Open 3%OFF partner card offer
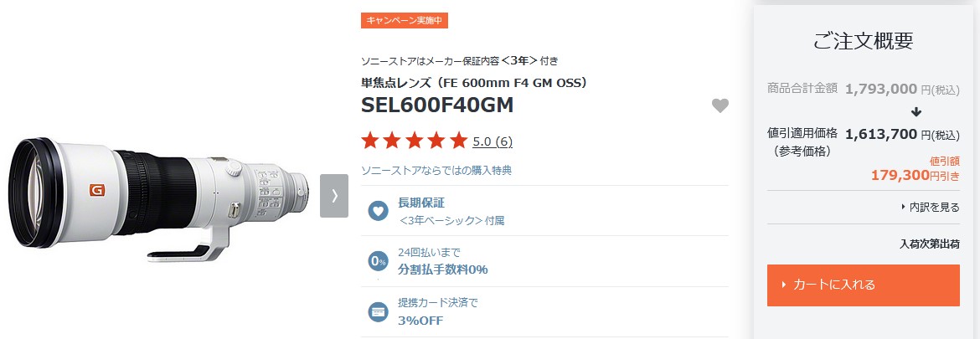The image size is (980, 339). [420, 321]
